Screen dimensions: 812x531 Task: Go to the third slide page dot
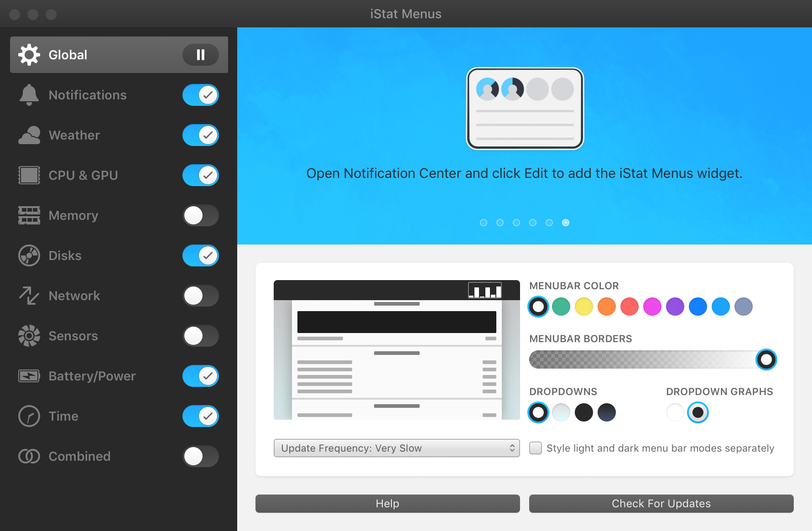[x=516, y=223]
